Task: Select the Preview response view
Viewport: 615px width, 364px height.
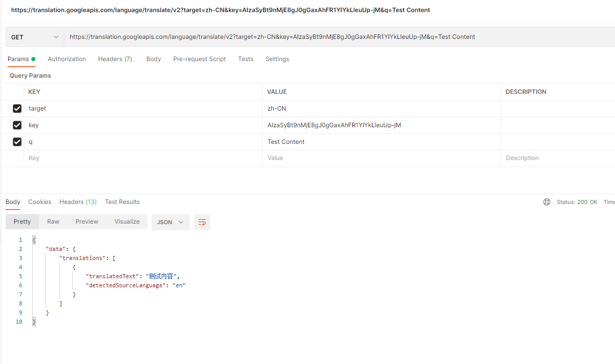Action: 87,222
